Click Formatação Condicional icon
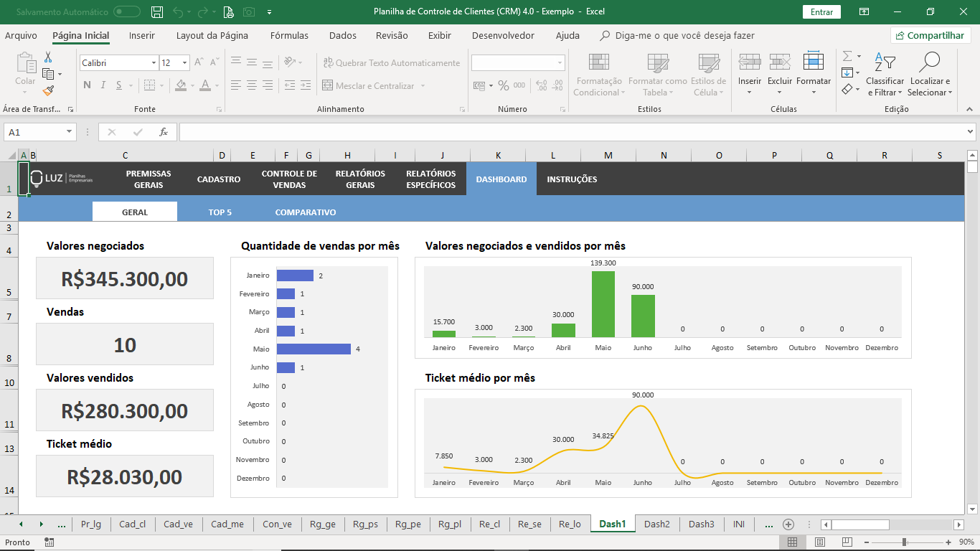The height and width of the screenshot is (551, 980). [x=598, y=75]
